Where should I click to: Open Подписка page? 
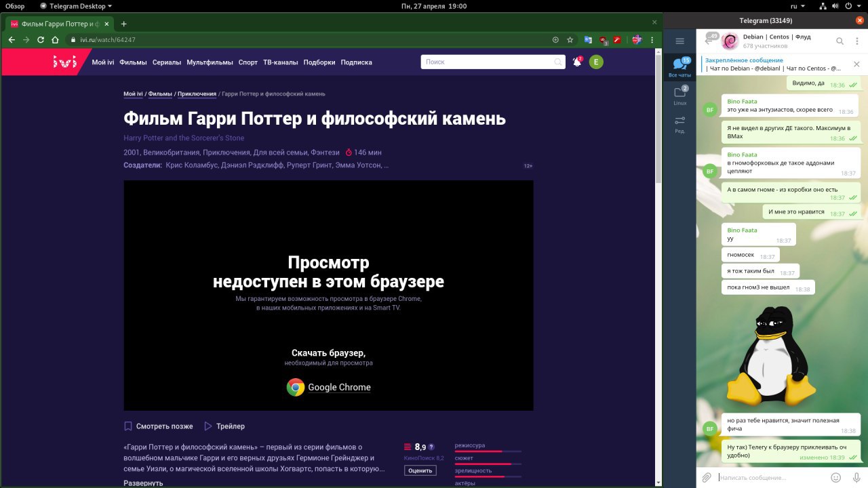pyautogui.click(x=356, y=62)
